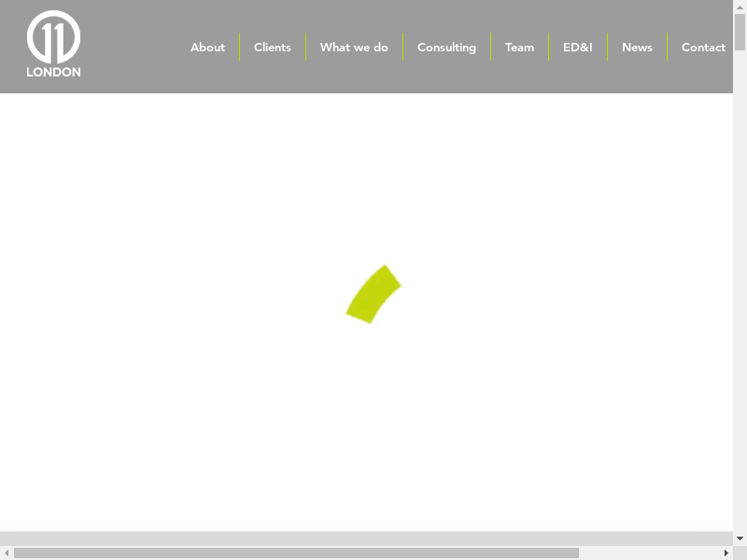Click the horizontal scrollbar left arrow

7,553
